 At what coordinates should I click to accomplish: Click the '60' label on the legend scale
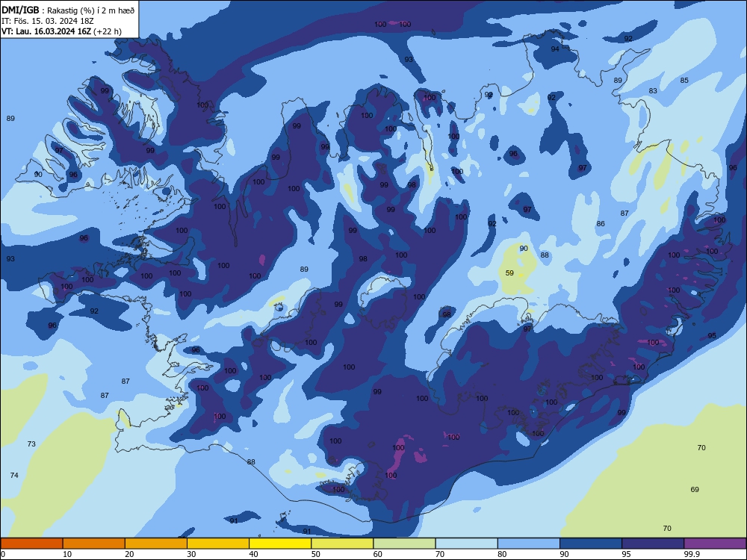[378, 554]
